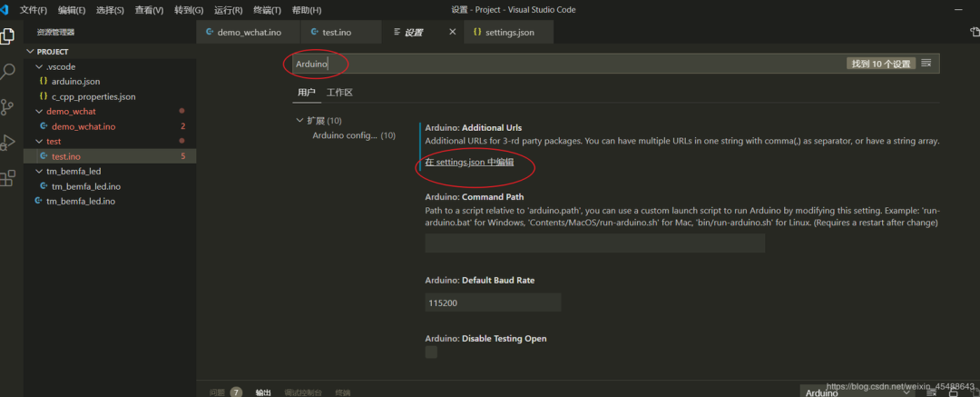
Task: Select the 用户 settings scope tab
Action: click(307, 93)
